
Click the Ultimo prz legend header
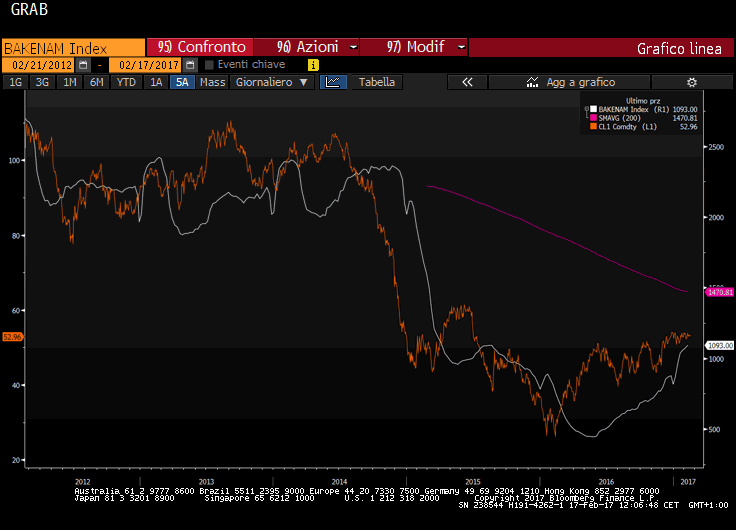point(643,101)
